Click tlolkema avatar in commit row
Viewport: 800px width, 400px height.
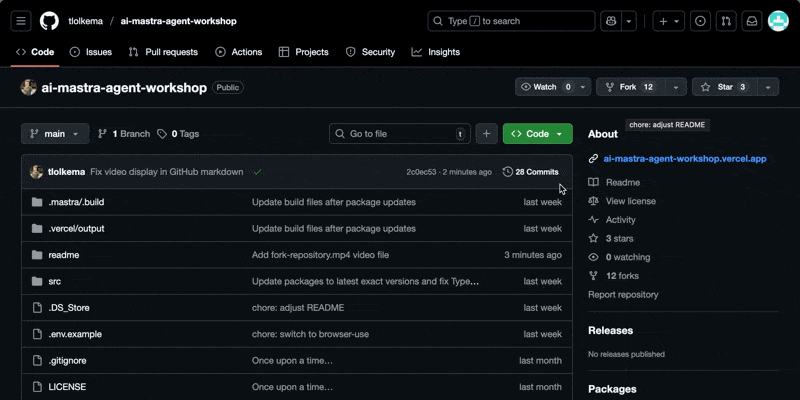tap(36, 172)
